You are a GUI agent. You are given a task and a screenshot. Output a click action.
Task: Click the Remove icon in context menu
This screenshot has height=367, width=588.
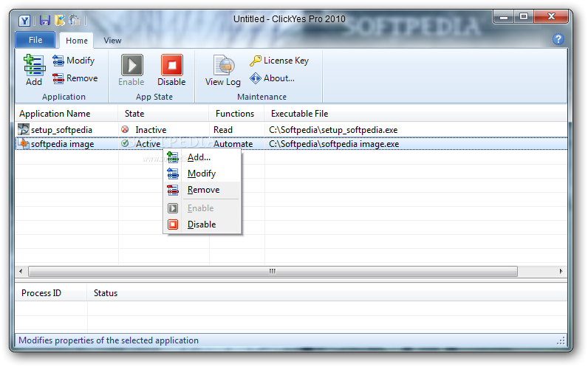(173, 190)
